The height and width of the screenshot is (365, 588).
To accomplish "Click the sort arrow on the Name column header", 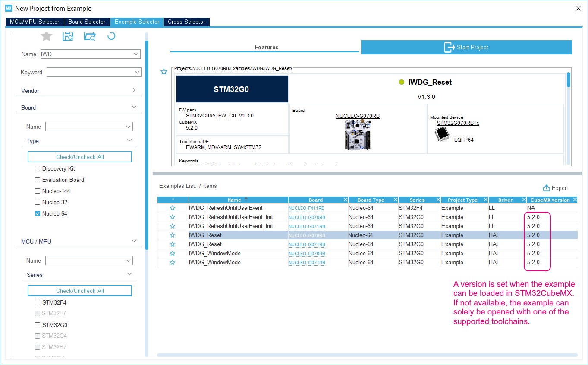I will [246, 200].
